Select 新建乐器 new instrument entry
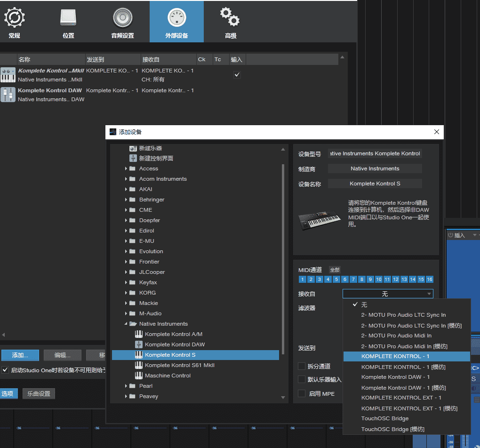 [150, 148]
